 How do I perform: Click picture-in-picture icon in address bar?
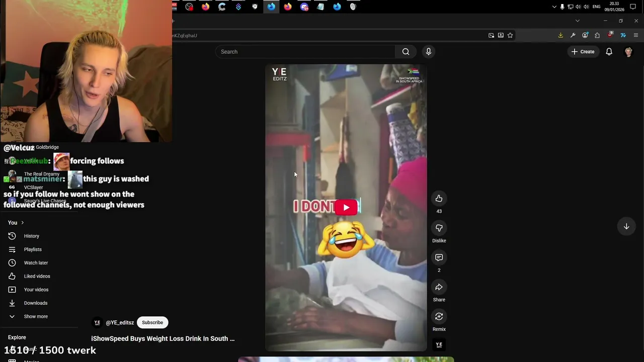tap(491, 35)
